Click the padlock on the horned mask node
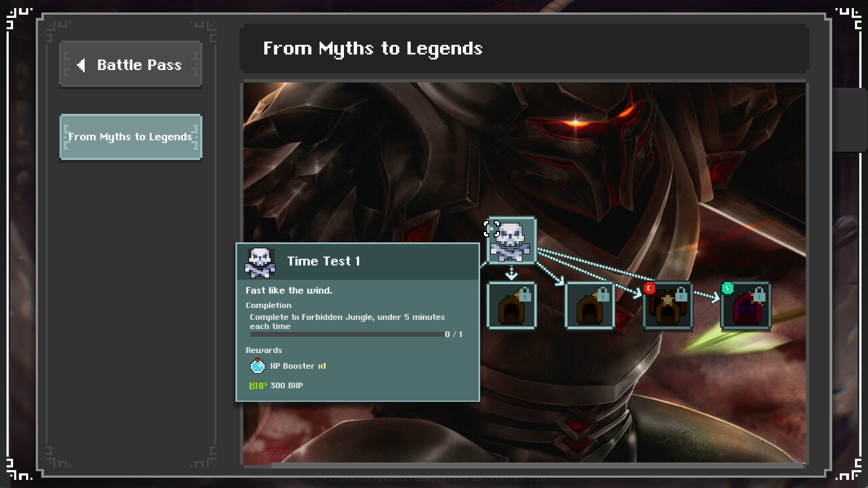The height and width of the screenshot is (488, 868). pyautogui.click(x=681, y=295)
